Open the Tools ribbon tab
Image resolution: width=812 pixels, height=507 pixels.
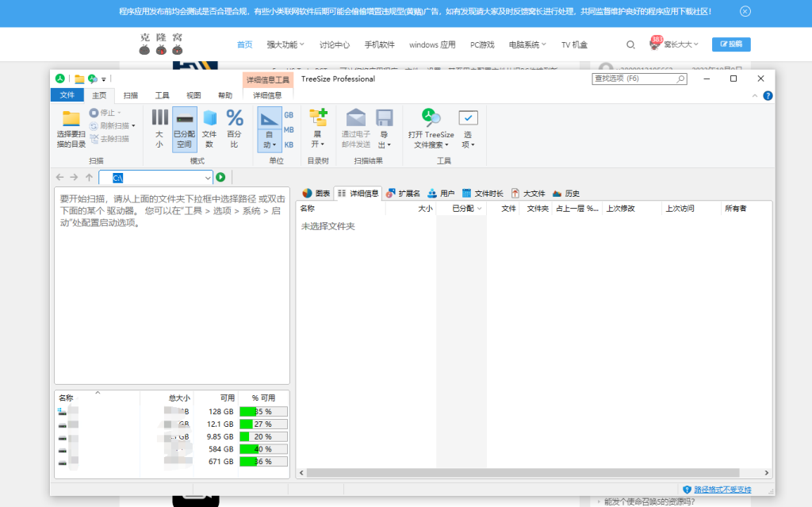click(x=162, y=95)
